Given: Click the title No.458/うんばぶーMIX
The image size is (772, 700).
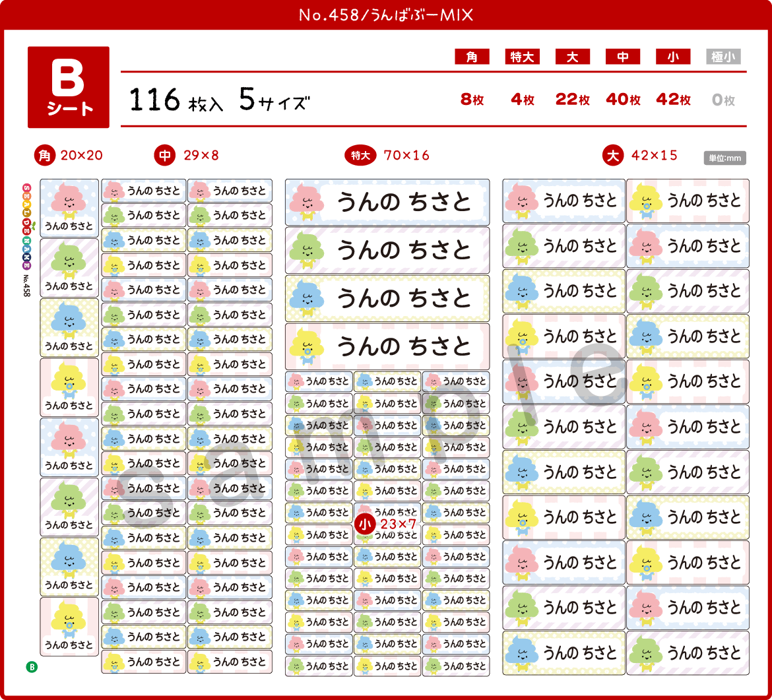Looking at the screenshot, I should [x=386, y=15].
